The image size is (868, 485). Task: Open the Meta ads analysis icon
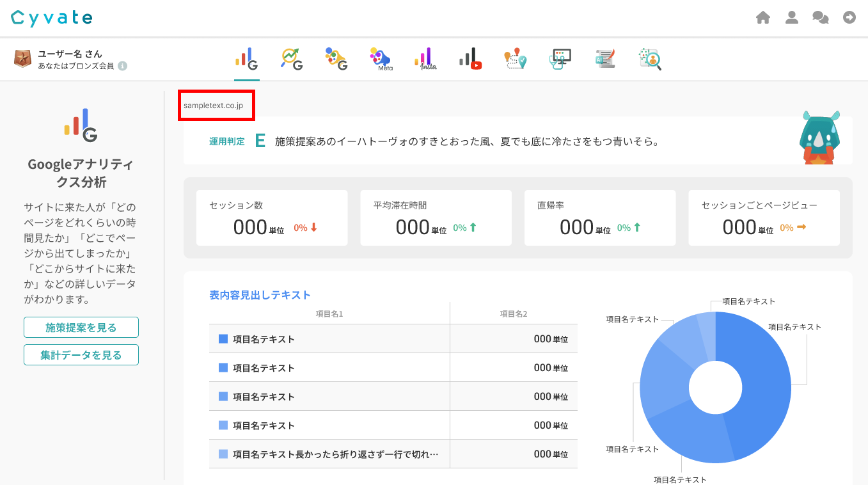point(380,59)
